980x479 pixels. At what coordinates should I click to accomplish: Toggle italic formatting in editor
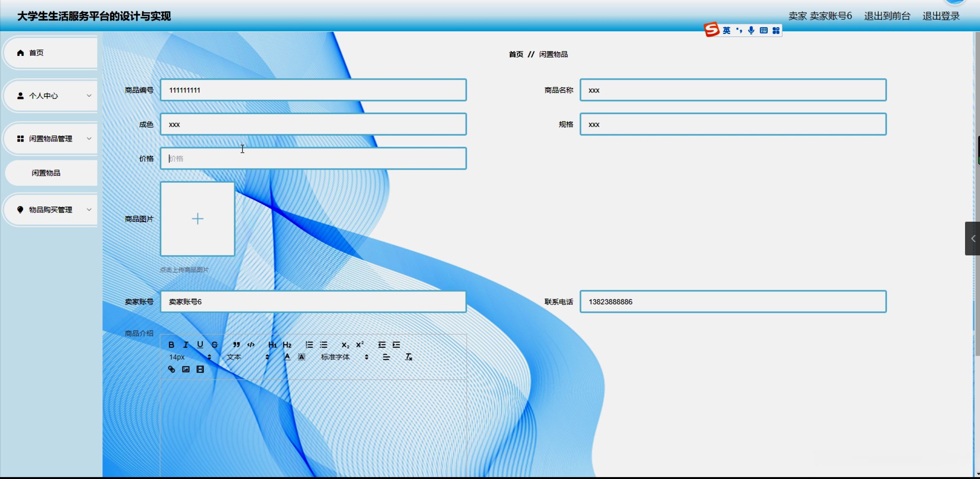click(186, 345)
